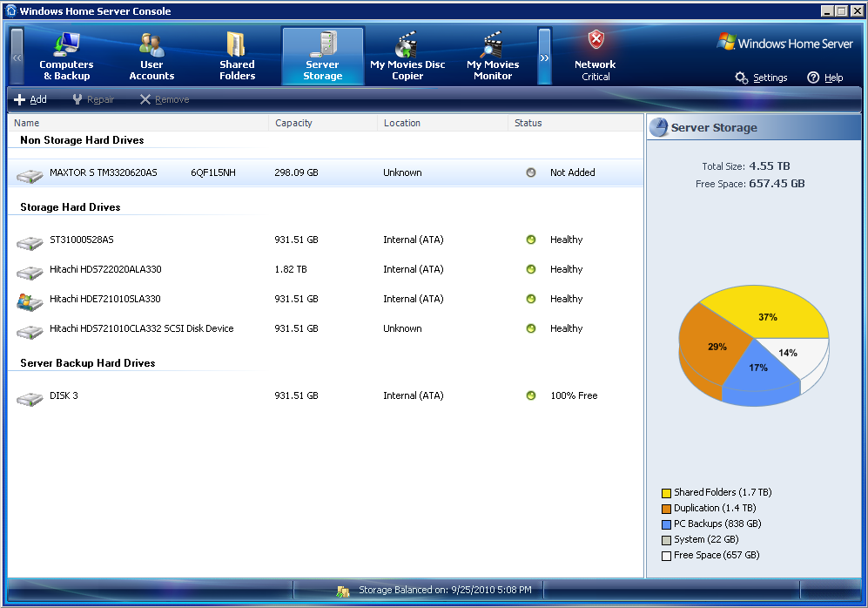
Task: Open the Computers & Backup tab
Action: click(66, 56)
